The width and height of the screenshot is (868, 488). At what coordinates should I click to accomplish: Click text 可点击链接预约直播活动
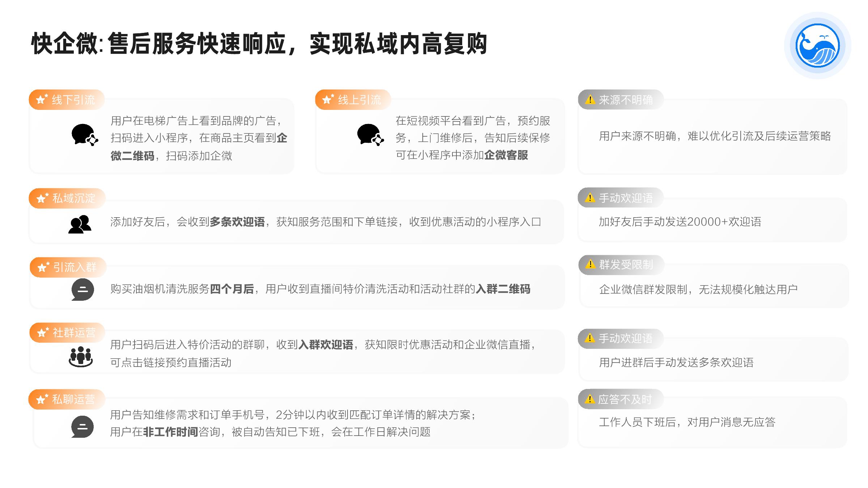(x=171, y=362)
